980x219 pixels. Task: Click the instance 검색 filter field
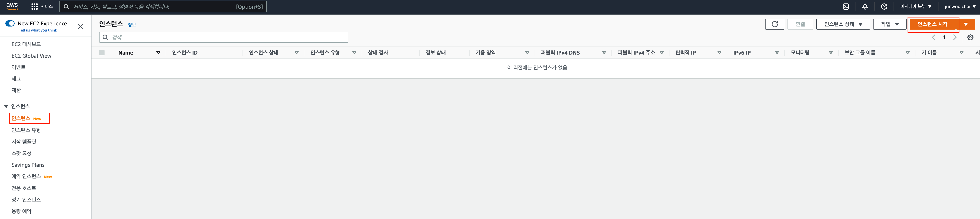224,37
